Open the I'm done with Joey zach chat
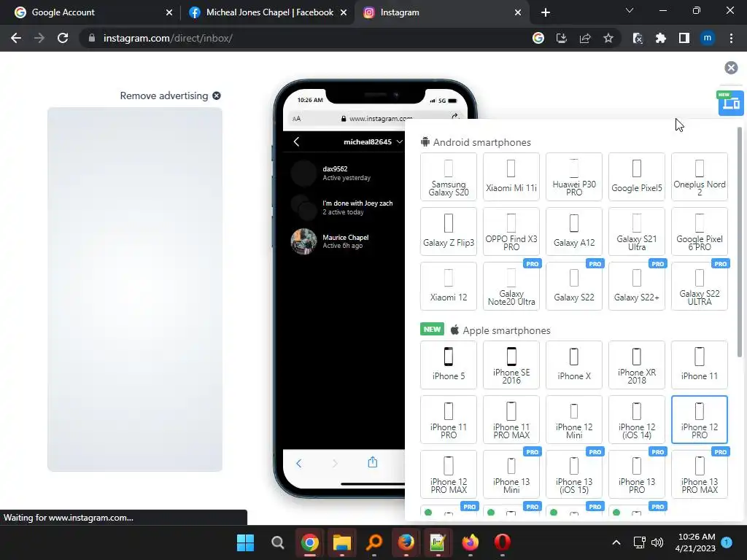Screen dimensions: 747x560 (344, 207)
